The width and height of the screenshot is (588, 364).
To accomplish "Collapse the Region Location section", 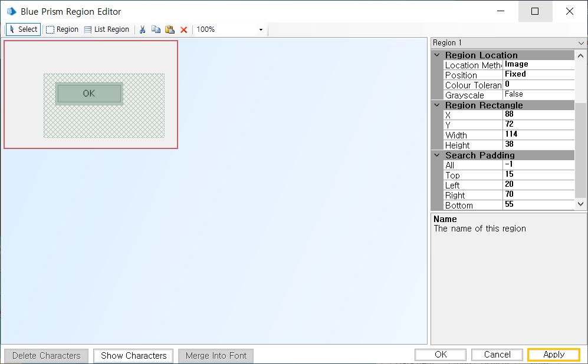I will [437, 55].
